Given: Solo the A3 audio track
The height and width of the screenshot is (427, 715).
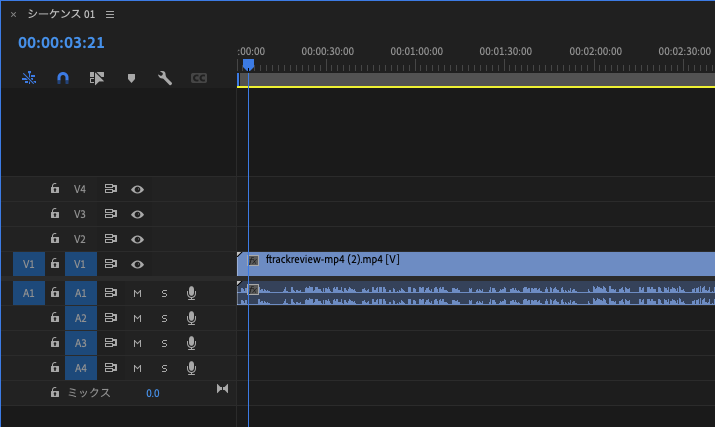Looking at the screenshot, I should click(x=164, y=344).
